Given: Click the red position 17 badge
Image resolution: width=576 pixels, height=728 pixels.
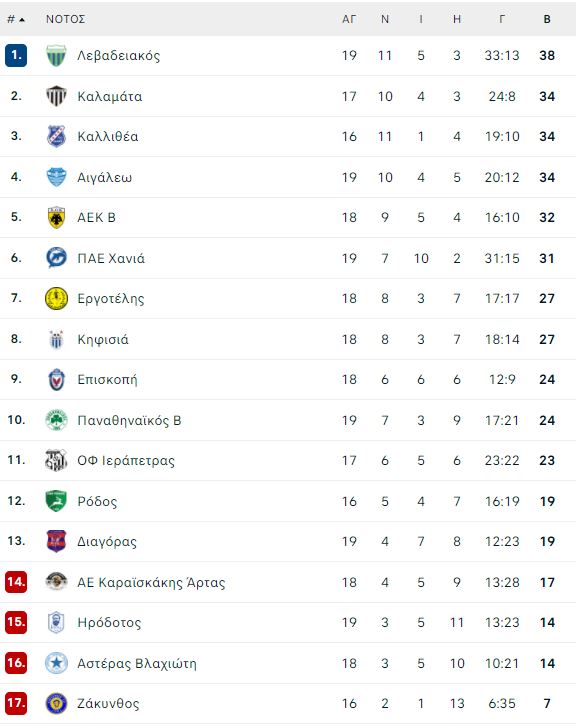Looking at the screenshot, I should 16,703.
